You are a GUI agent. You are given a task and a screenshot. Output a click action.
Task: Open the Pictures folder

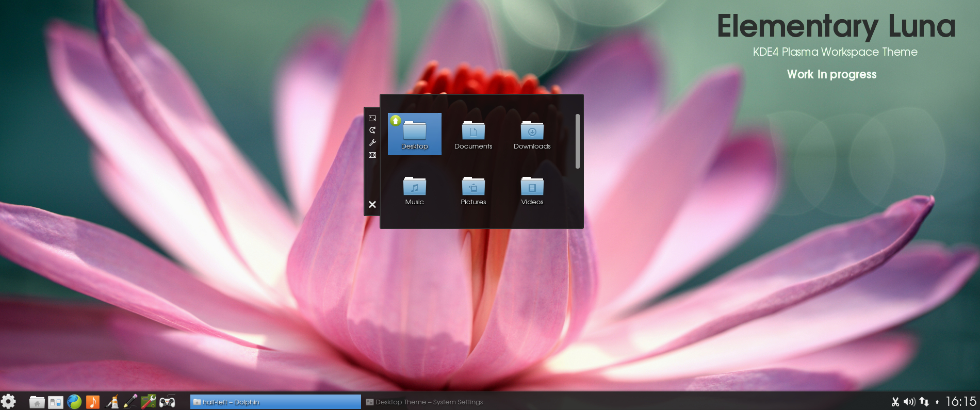473,191
